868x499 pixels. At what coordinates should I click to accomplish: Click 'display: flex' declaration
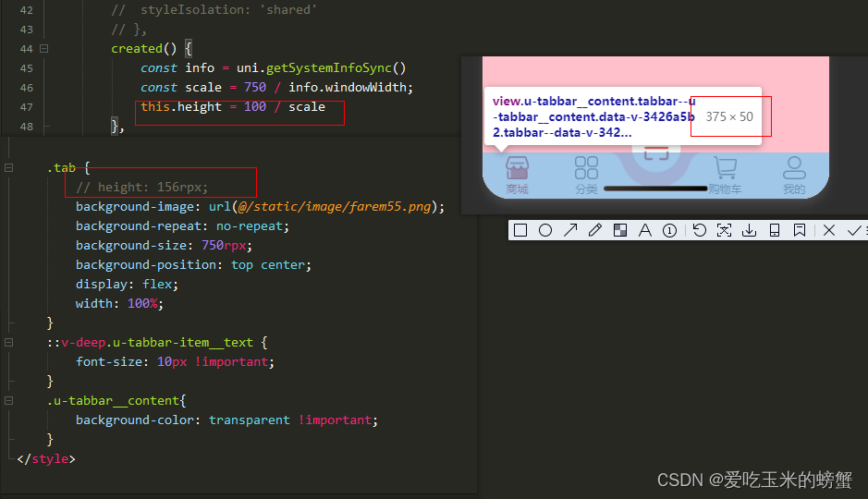point(127,284)
